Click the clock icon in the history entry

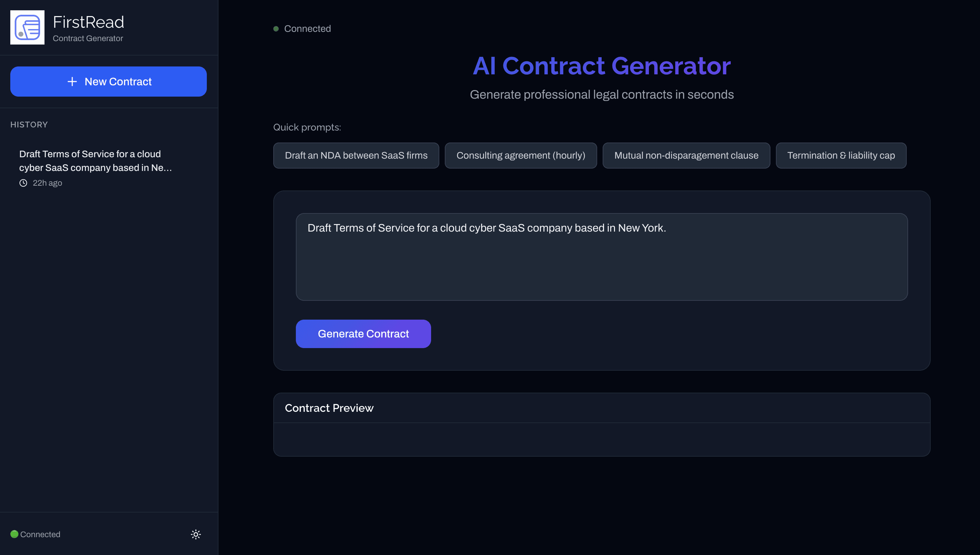click(23, 183)
